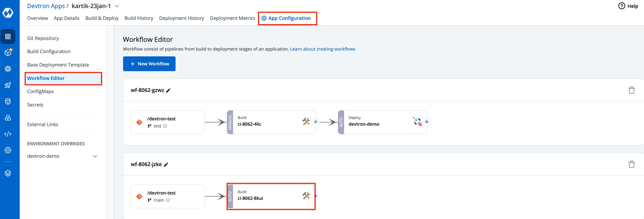This screenshot has width=644, height=219.
Task: Select Workflow Editor in side menu
Action: click(x=63, y=78)
